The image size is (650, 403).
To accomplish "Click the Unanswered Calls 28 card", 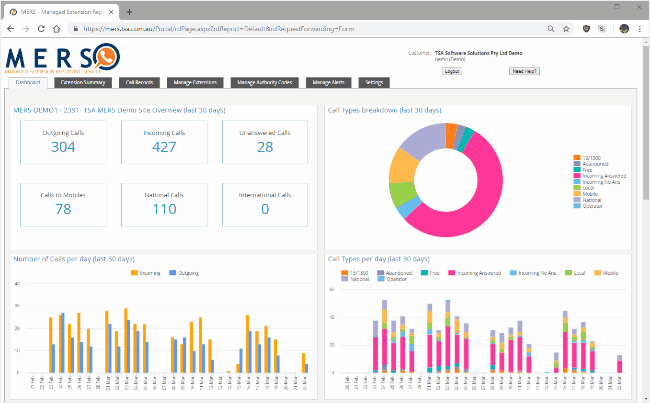I will [x=265, y=142].
